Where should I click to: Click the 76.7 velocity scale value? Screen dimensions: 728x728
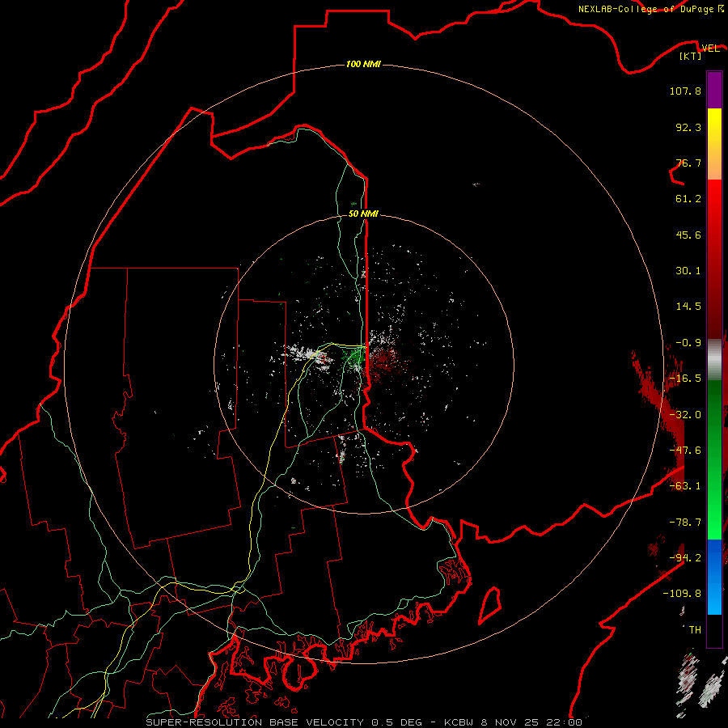(x=688, y=163)
